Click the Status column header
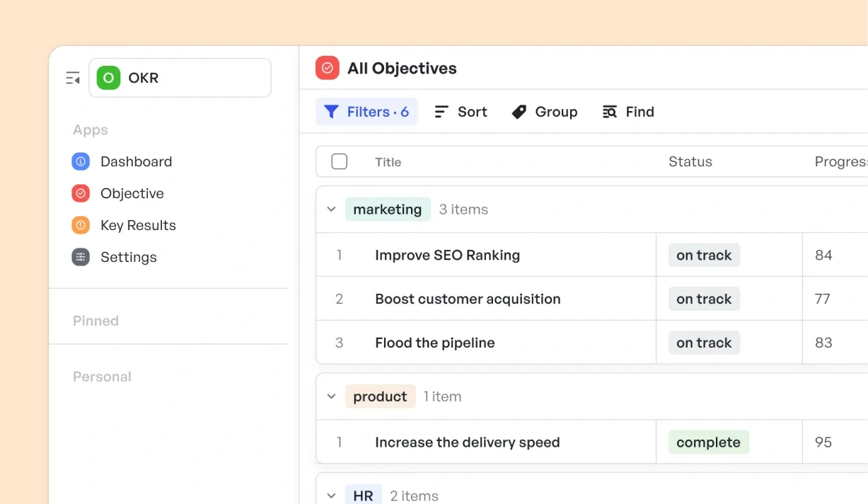The width and height of the screenshot is (868, 504). [690, 161]
